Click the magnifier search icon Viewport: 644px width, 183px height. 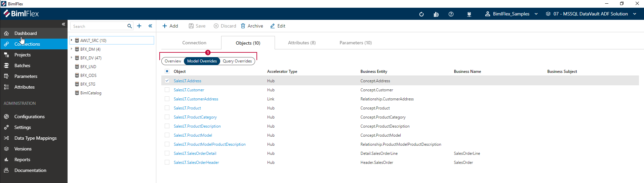(x=129, y=26)
